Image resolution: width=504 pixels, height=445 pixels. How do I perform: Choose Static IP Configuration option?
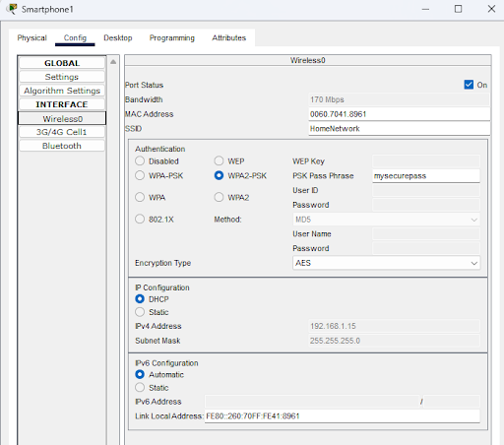click(140, 312)
